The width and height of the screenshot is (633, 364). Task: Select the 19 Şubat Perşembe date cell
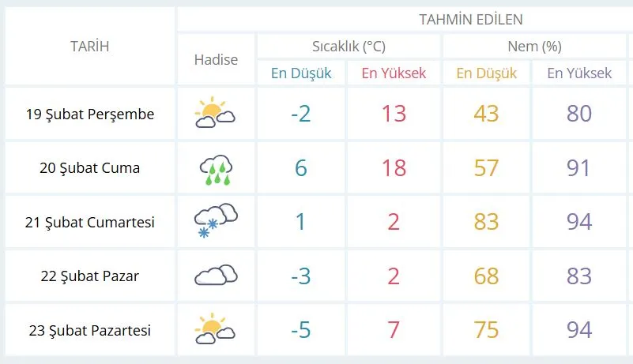pyautogui.click(x=89, y=114)
